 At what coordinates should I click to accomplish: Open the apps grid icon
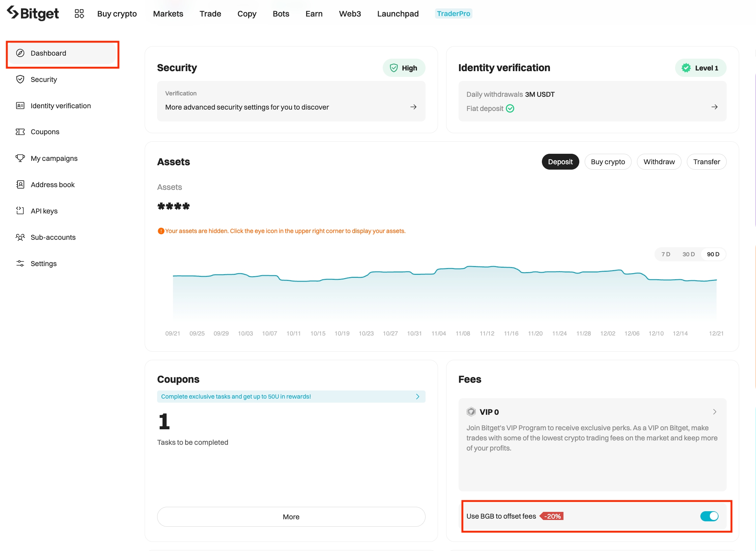pos(79,13)
